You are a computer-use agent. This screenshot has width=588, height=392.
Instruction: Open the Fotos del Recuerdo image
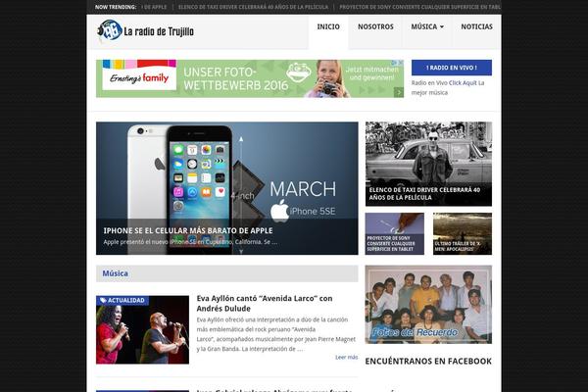(x=428, y=305)
